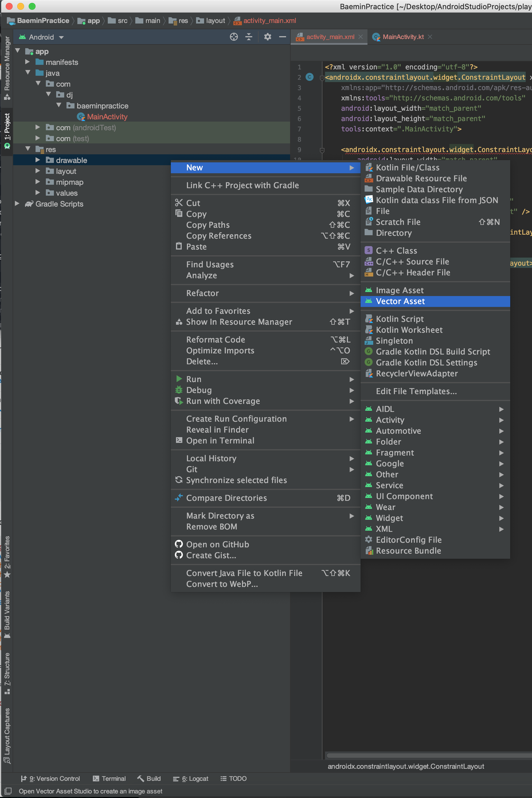This screenshot has height=798, width=532.
Task: Collapse the baeminpractice package
Action: [x=59, y=106]
